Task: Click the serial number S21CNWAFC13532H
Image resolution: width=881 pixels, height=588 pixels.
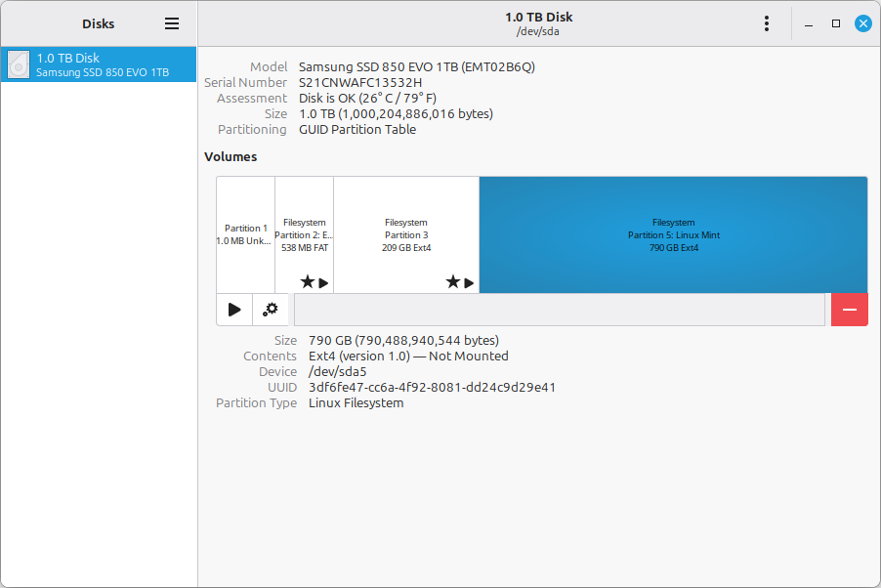Action: click(360, 83)
